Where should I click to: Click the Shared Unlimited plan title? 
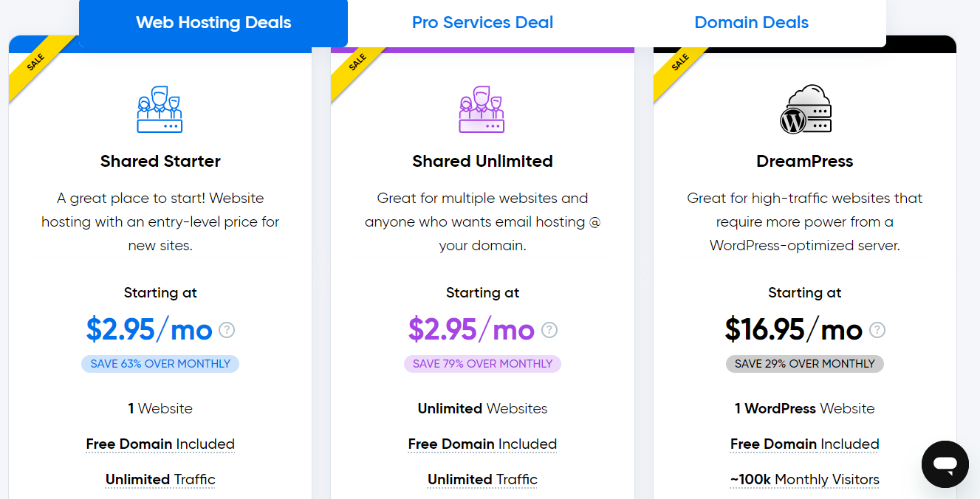[x=482, y=161]
